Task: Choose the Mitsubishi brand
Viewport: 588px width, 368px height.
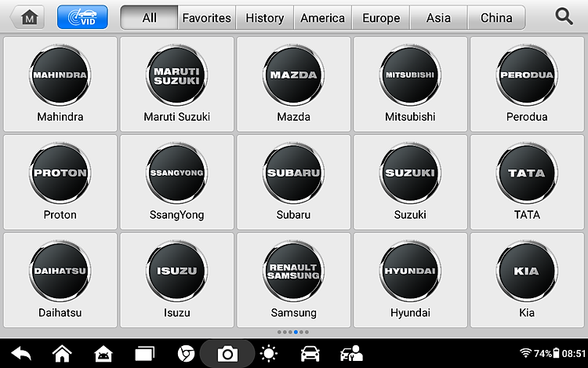Action: click(410, 84)
